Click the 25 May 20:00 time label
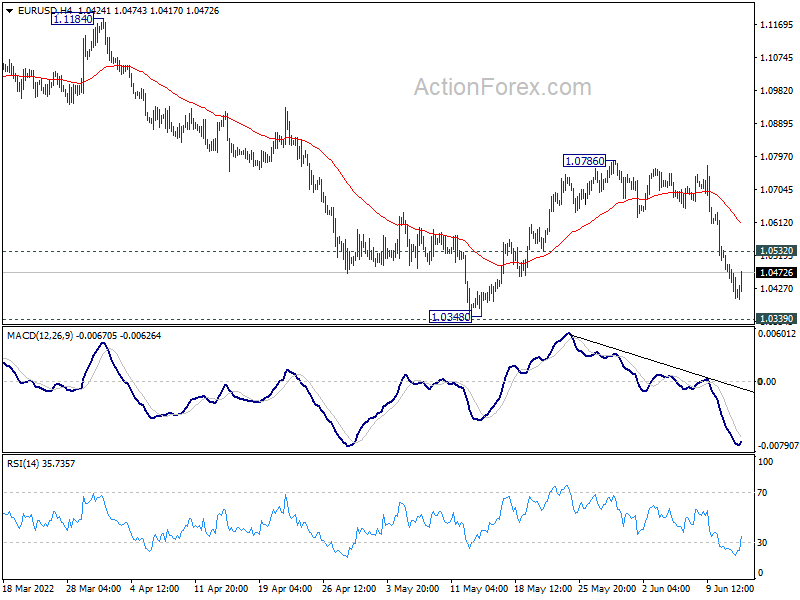The image size is (800, 600). click(607, 589)
